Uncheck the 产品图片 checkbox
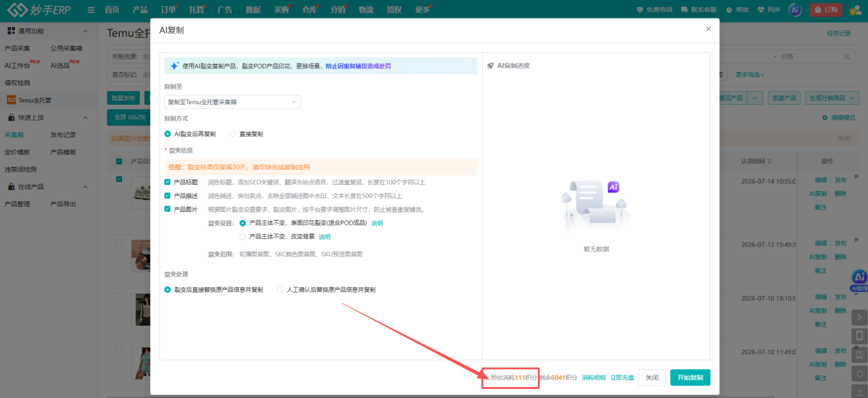Image resolution: width=868 pixels, height=398 pixels. click(168, 209)
